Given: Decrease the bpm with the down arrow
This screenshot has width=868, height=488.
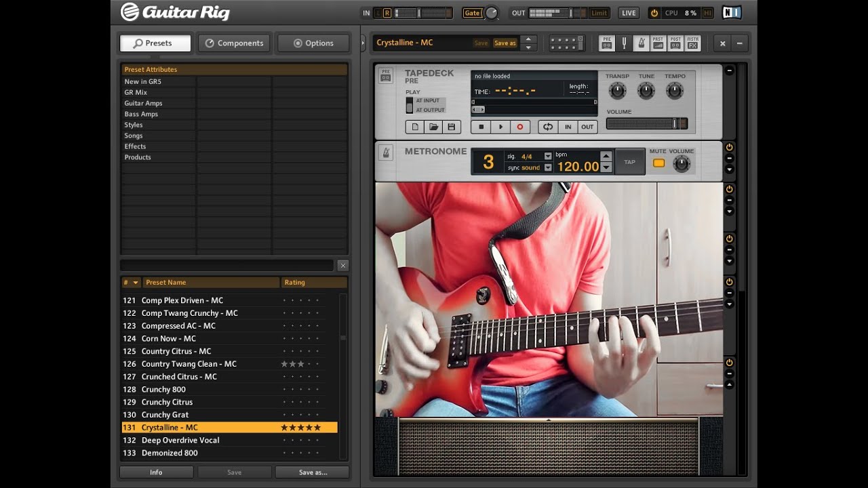Looking at the screenshot, I should 606,167.
